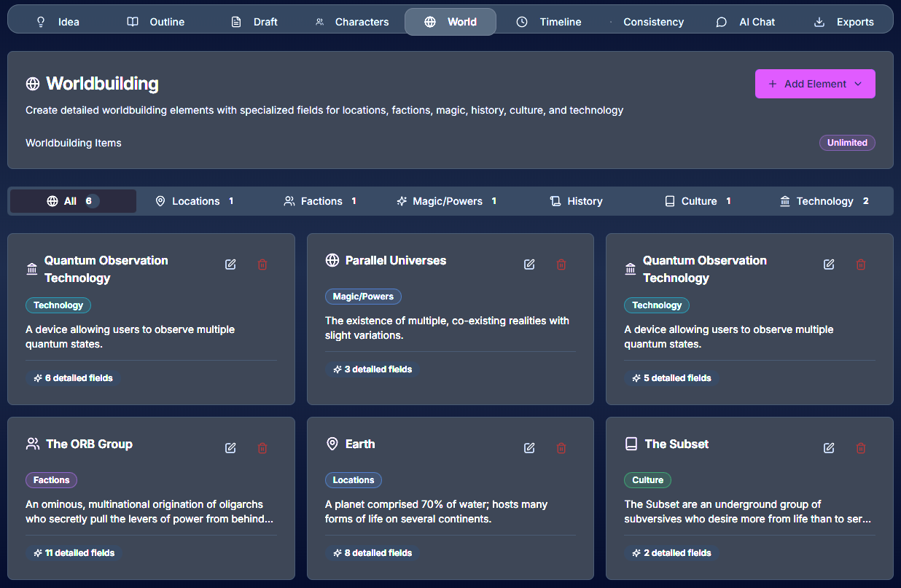Toggle the Factions filter
Image resolution: width=901 pixels, height=588 pixels.
pyautogui.click(x=320, y=201)
